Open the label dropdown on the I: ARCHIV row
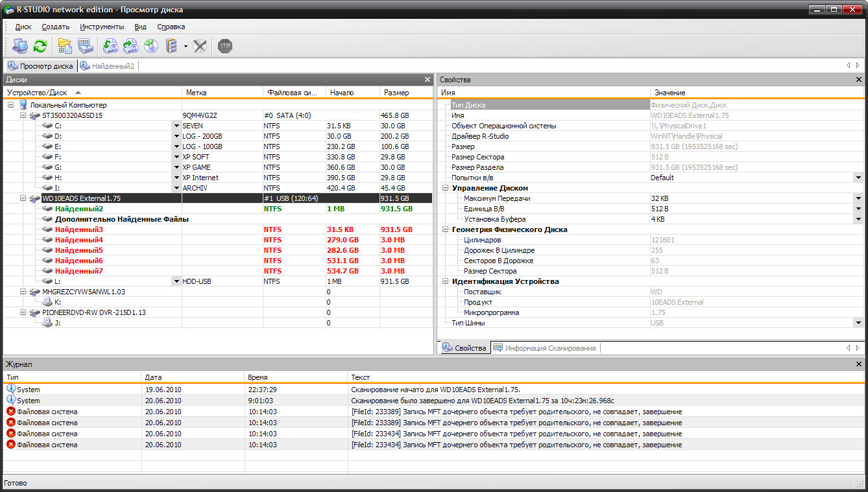Image resolution: width=868 pixels, height=492 pixels. (x=176, y=188)
